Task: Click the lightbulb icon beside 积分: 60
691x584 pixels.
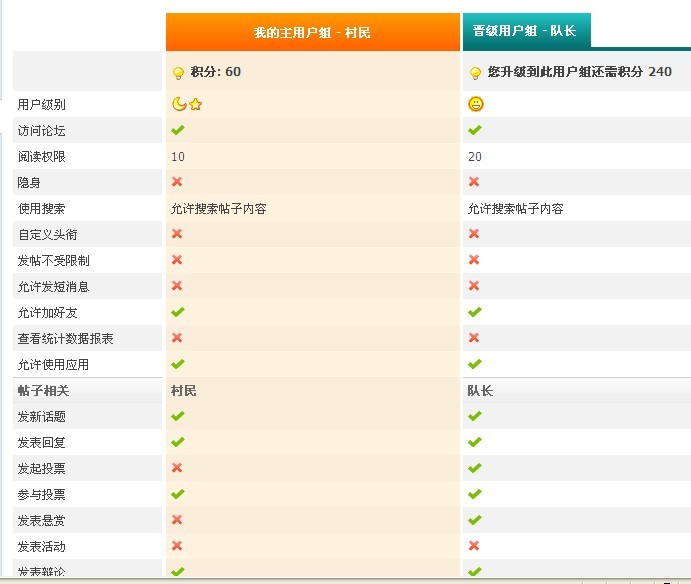Action: 179,73
